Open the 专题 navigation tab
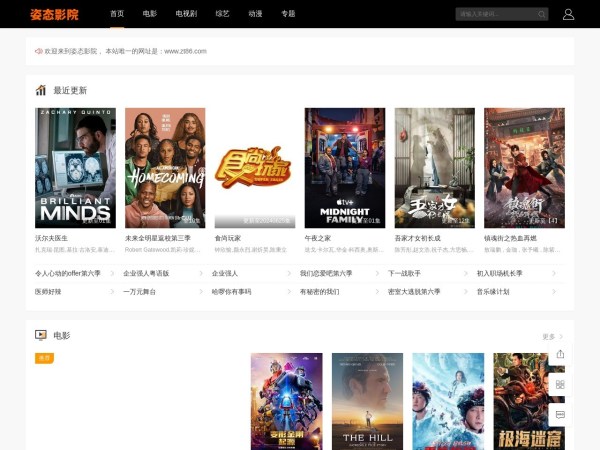The image size is (600, 450). point(288,14)
